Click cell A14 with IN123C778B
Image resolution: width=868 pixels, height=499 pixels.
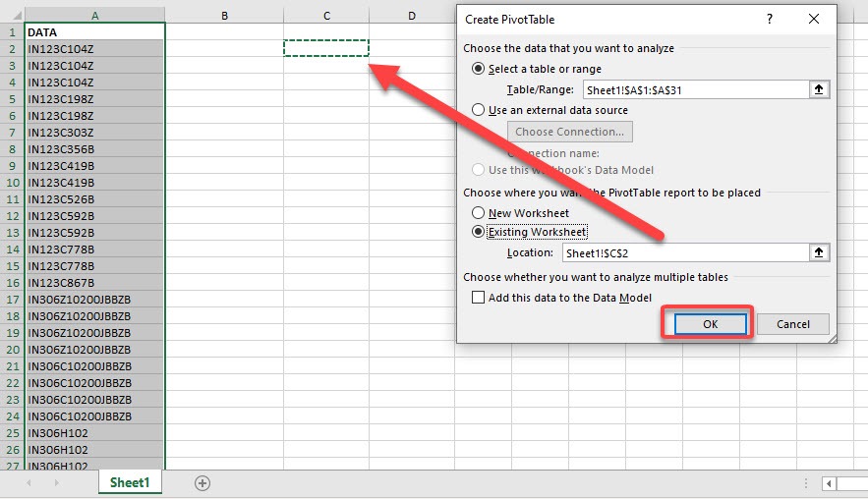pyautogui.click(x=95, y=249)
